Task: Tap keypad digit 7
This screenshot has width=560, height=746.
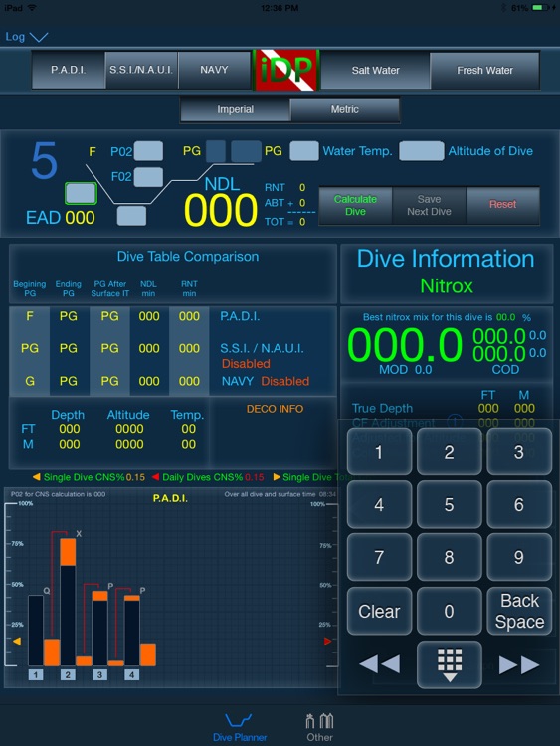Action: pos(379,557)
